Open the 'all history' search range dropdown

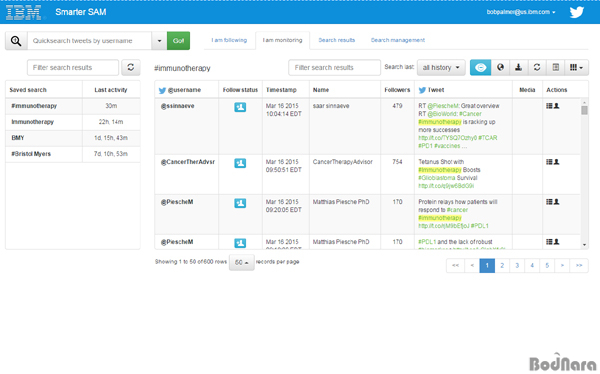pos(441,68)
